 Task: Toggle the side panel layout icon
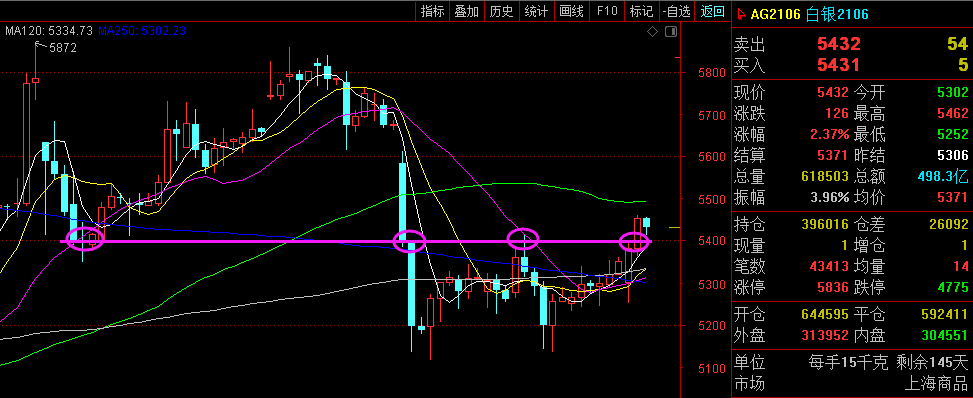pyautogui.click(x=670, y=31)
